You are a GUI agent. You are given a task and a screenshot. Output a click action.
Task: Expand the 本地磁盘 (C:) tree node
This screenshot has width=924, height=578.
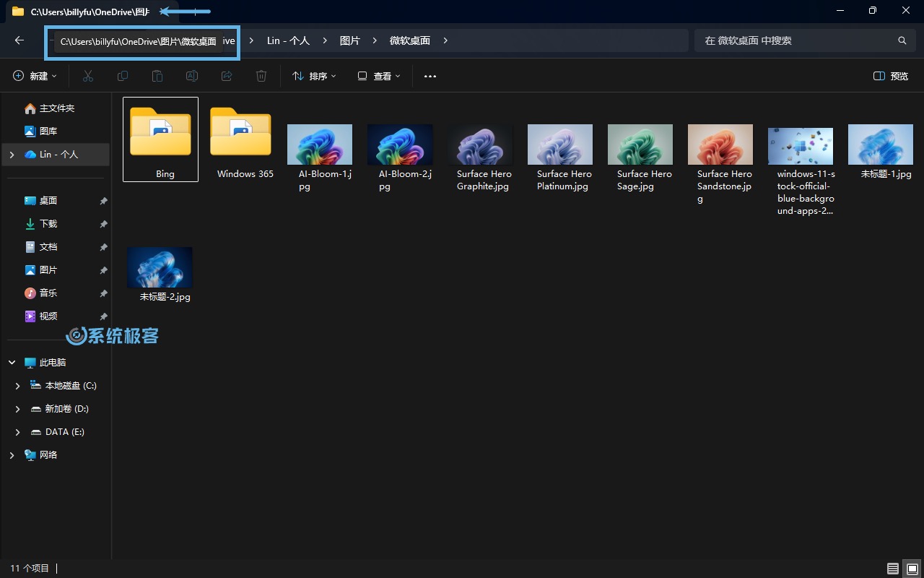pos(17,386)
